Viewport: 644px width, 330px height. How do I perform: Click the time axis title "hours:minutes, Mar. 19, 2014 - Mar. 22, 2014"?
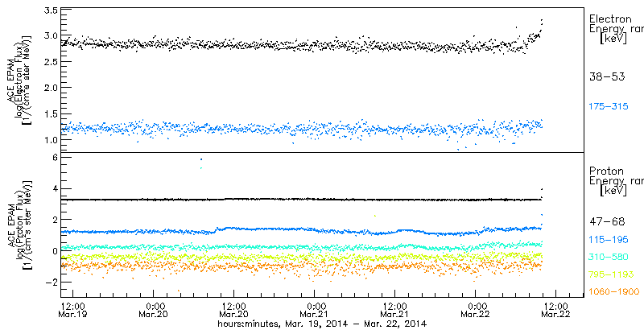322,324
